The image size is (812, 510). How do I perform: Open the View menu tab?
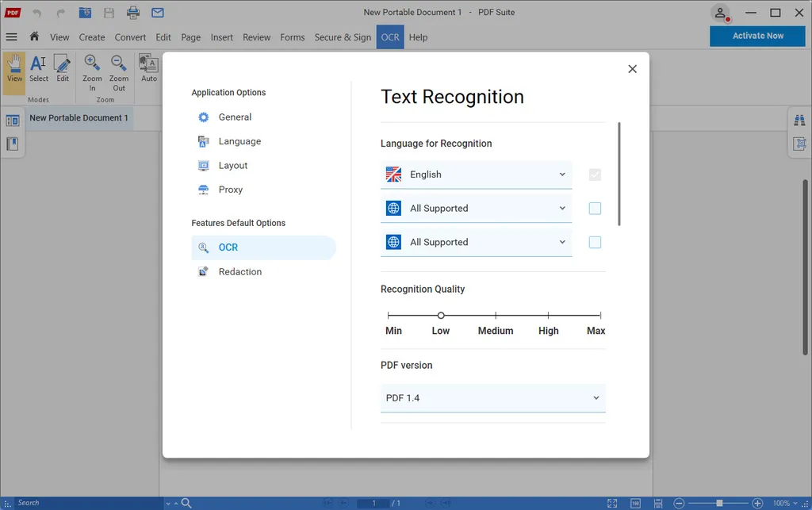59,37
